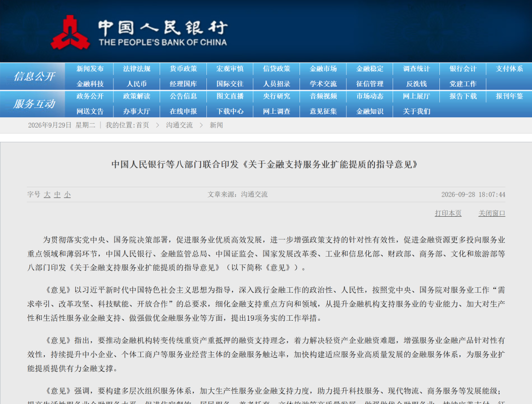Screen dimensions: 532x404
Task: Go to 金融知识 section
Action: coord(370,111)
